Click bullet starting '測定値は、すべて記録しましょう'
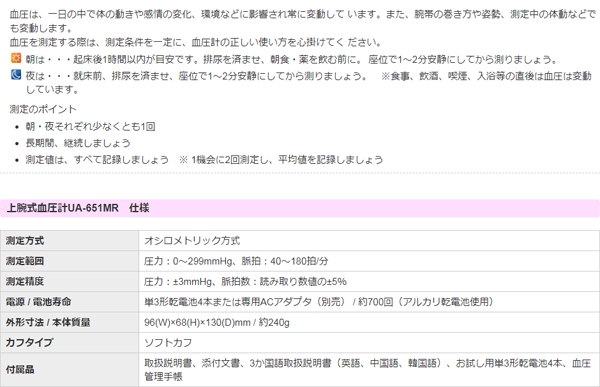Viewport: 600px width, 387px height. coord(204,160)
